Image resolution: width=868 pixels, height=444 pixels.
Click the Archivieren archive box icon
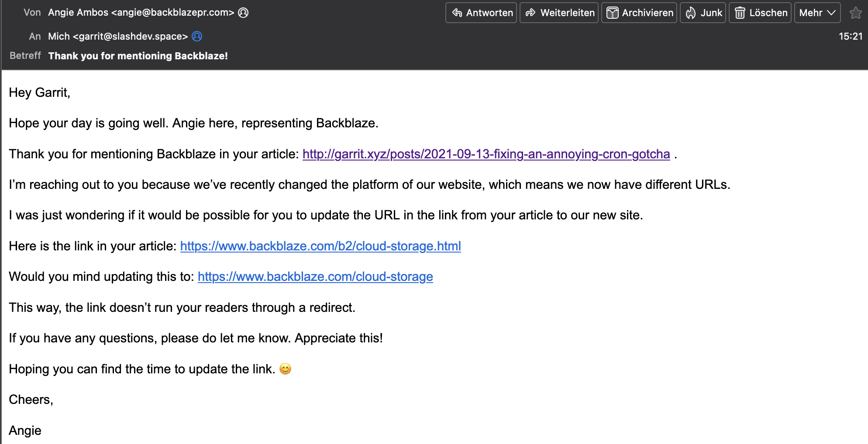(612, 13)
